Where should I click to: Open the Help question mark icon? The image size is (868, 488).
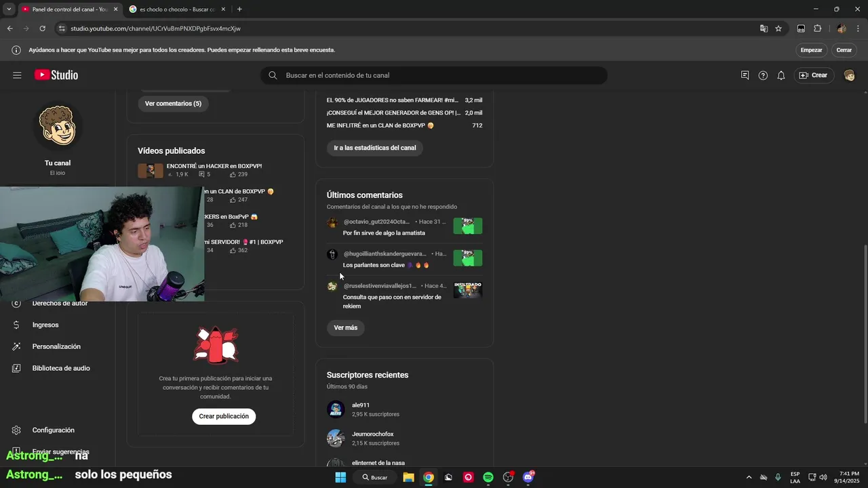[763, 75]
